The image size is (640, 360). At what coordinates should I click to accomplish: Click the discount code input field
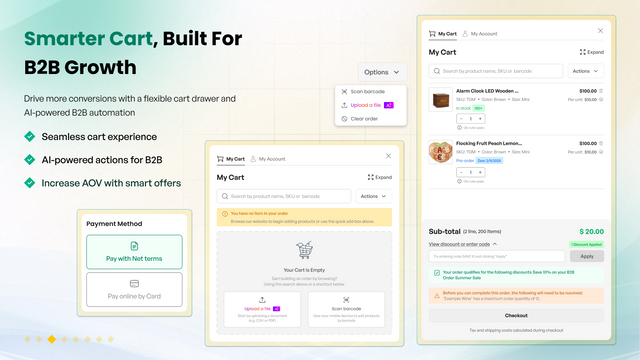497,256
